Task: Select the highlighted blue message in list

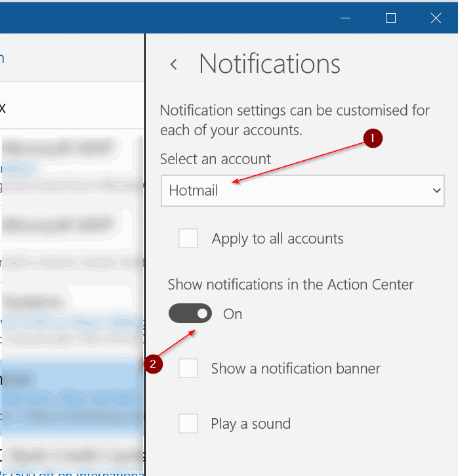Action: pyautogui.click(x=72, y=398)
